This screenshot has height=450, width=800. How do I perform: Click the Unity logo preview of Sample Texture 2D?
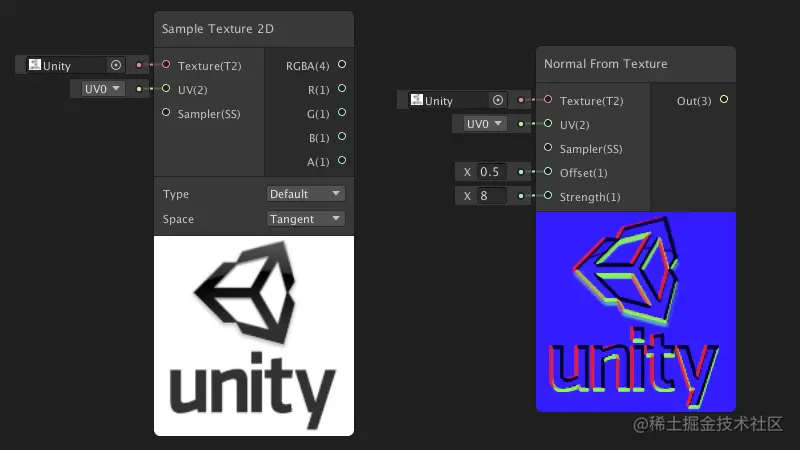coord(254,336)
